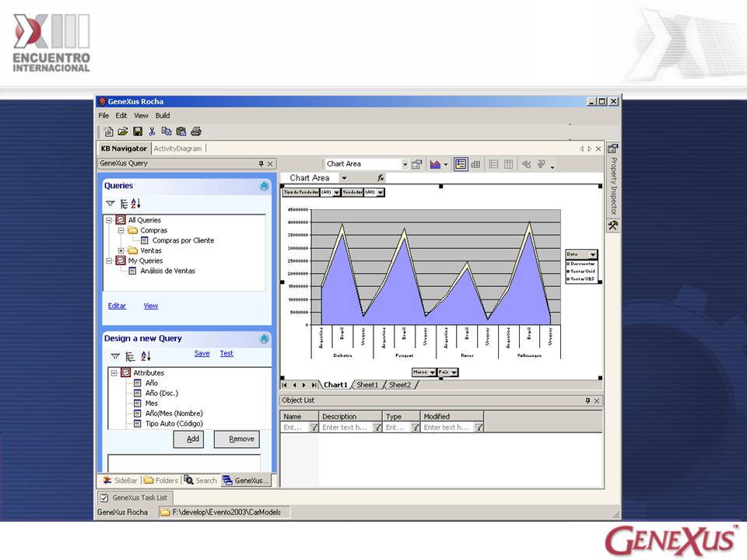Click the A-Z sort icon in Queries panel
747x560 pixels.
tap(135, 203)
